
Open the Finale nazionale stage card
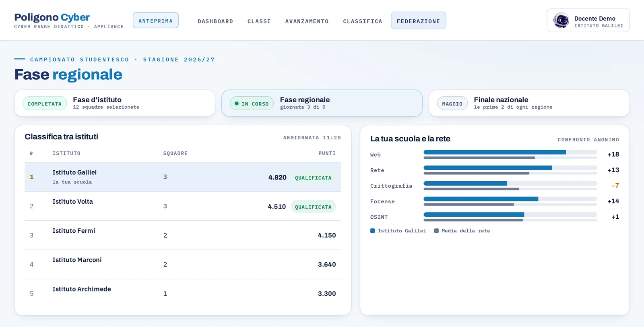(x=529, y=103)
